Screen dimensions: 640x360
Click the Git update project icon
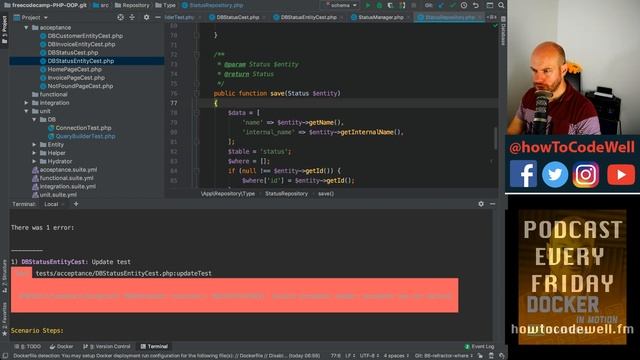[441, 5]
